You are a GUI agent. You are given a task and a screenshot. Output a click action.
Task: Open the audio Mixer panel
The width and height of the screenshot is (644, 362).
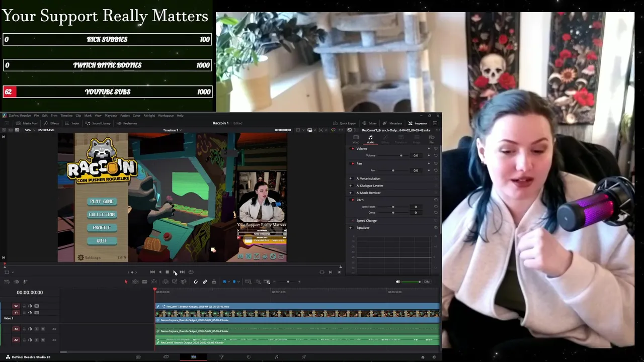click(370, 123)
